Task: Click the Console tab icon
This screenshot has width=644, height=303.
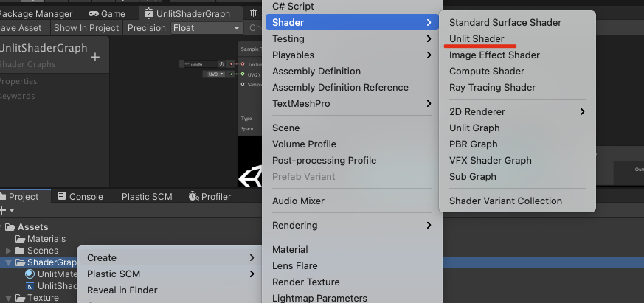Action: point(62,196)
